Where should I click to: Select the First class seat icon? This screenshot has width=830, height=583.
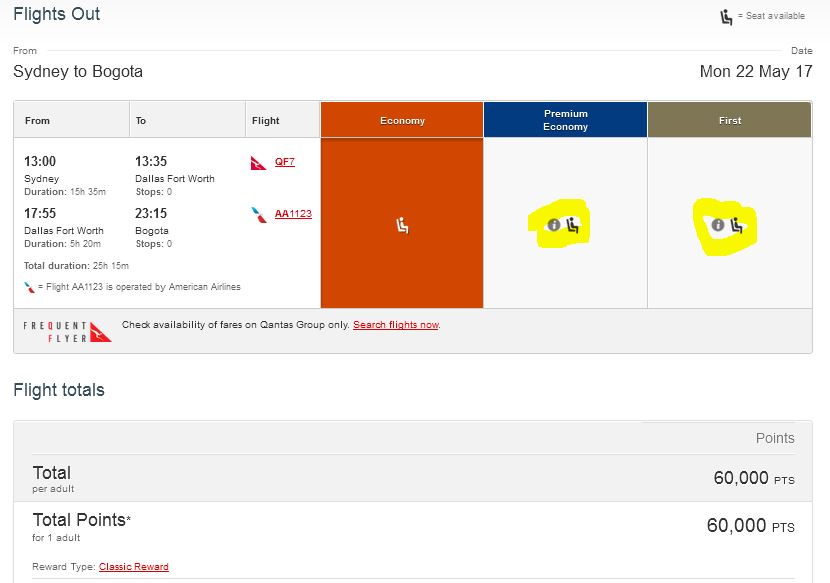pyautogui.click(x=737, y=226)
